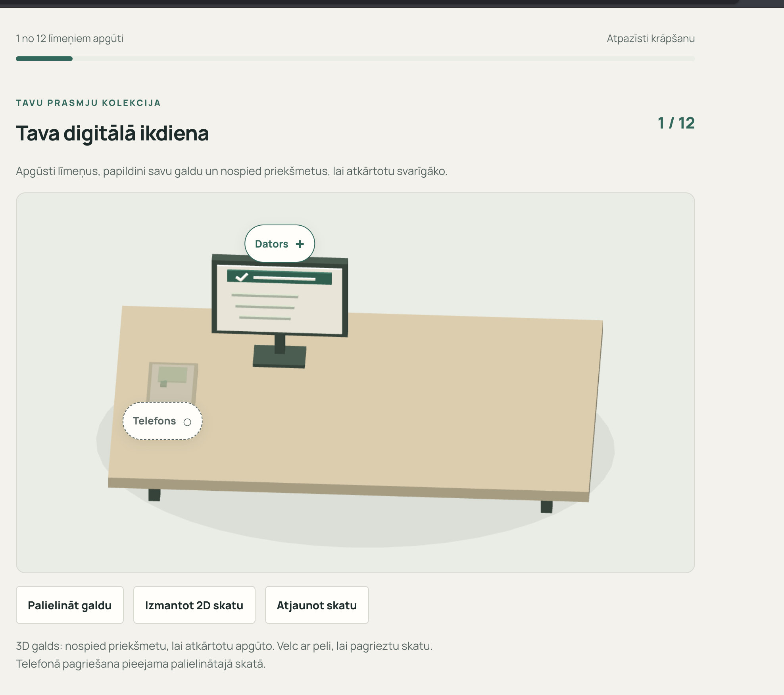Viewport: 784px width, 695px height.
Task: Switch with Izmantot 2D skatu button
Action: point(194,605)
